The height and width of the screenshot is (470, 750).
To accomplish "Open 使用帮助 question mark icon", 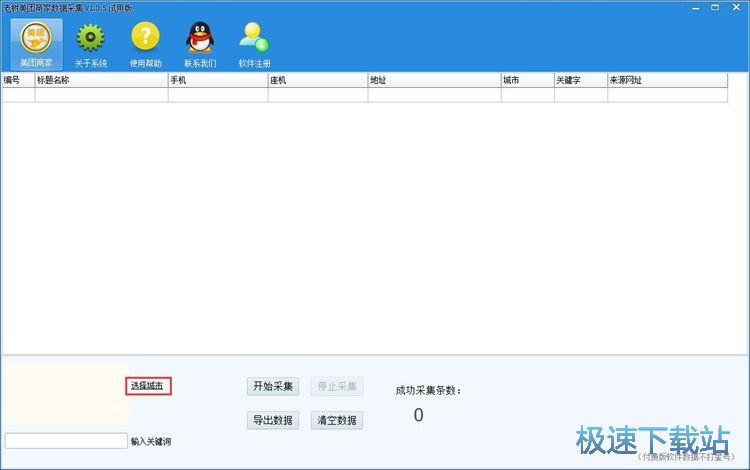I will click(x=145, y=44).
